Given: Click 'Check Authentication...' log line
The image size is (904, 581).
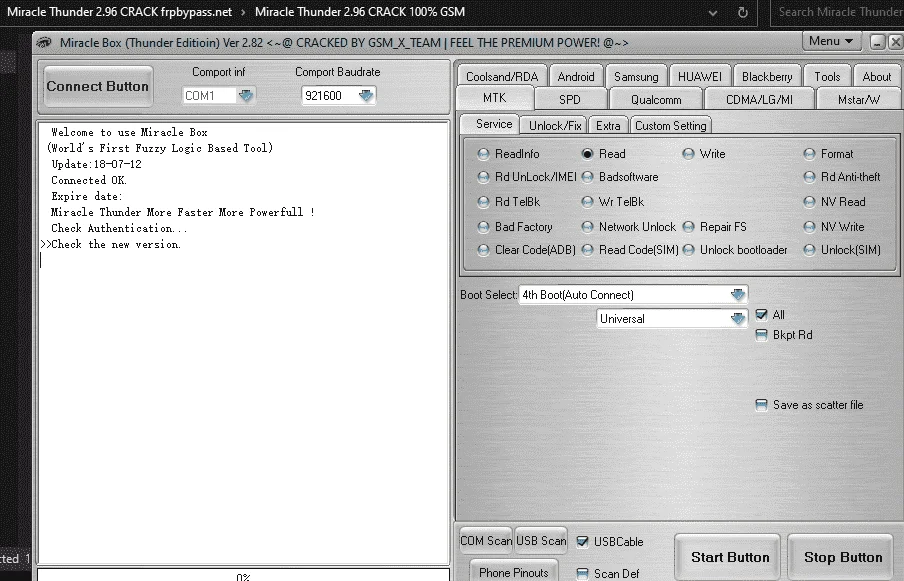Looking at the screenshot, I should point(119,228).
